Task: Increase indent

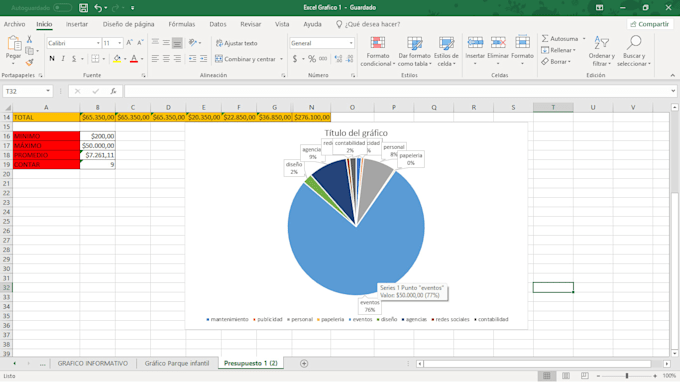Action: point(203,59)
